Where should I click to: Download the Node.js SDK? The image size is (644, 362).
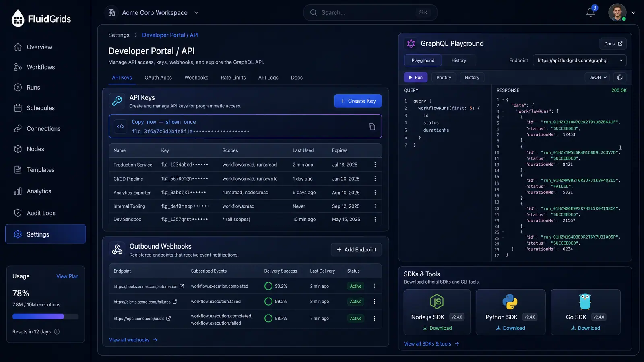point(437,328)
